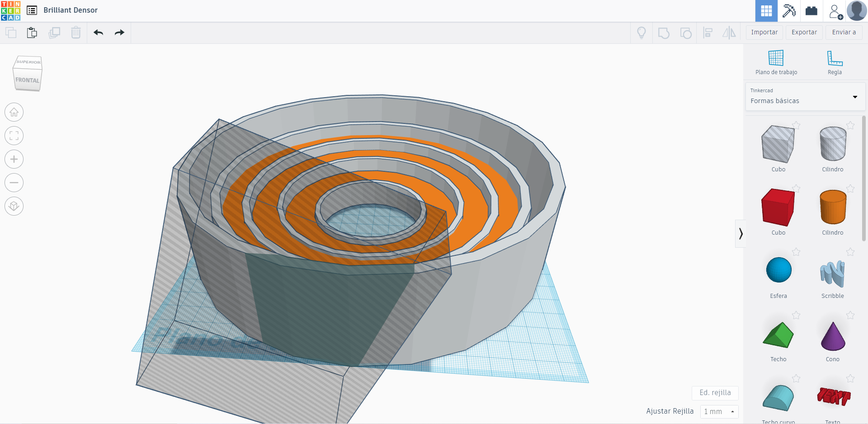Switch to 3D design grid view
868x424 pixels.
point(766,11)
